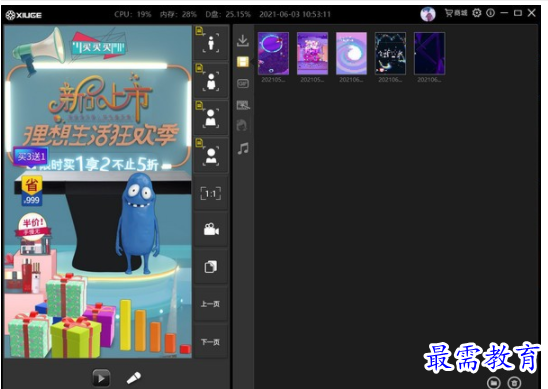Select the 买3送1 sticker in preview
The height and width of the screenshot is (389, 548).
tap(31, 156)
